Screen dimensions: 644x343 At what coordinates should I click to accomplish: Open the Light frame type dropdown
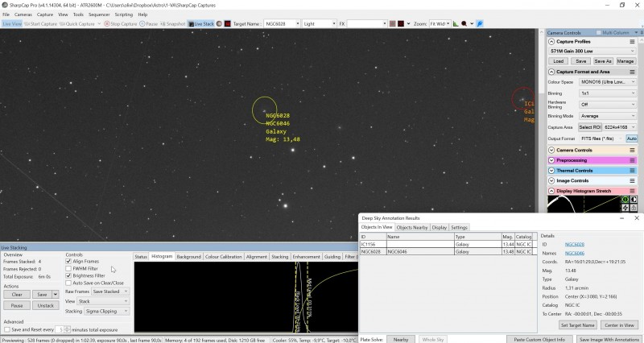pyautogui.click(x=333, y=24)
